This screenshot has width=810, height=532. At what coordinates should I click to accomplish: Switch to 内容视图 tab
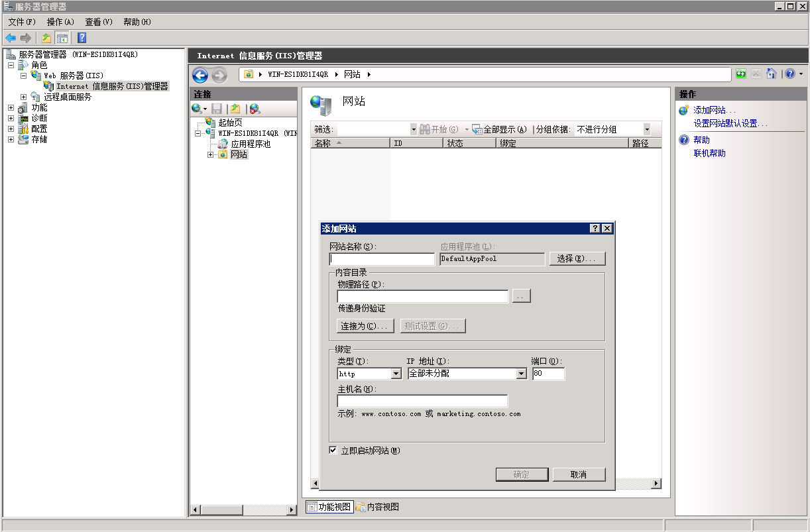(382, 507)
